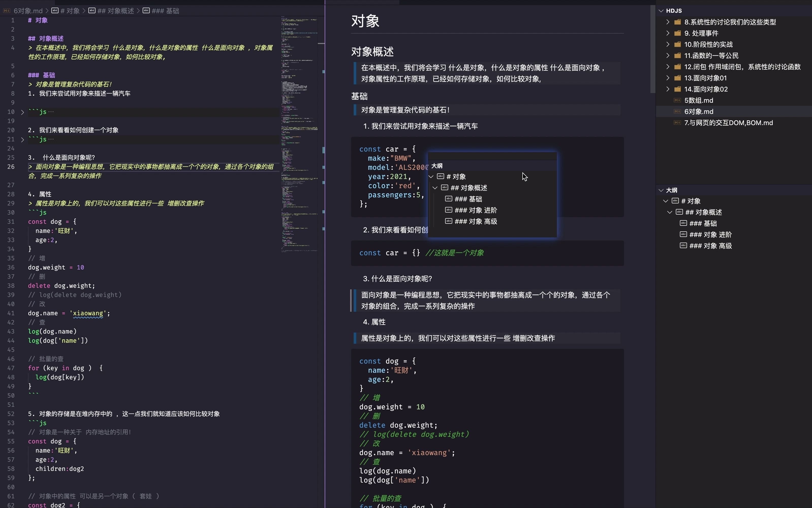Click the 对象概述 heading in preview
The height and width of the screenshot is (508, 812).
point(372,52)
